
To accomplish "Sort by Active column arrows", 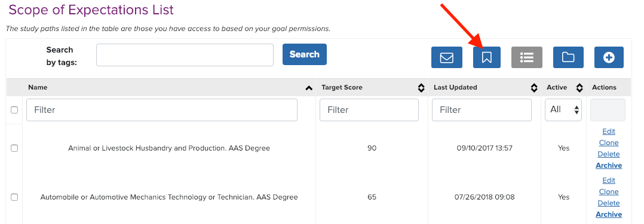I will click(579, 88).
